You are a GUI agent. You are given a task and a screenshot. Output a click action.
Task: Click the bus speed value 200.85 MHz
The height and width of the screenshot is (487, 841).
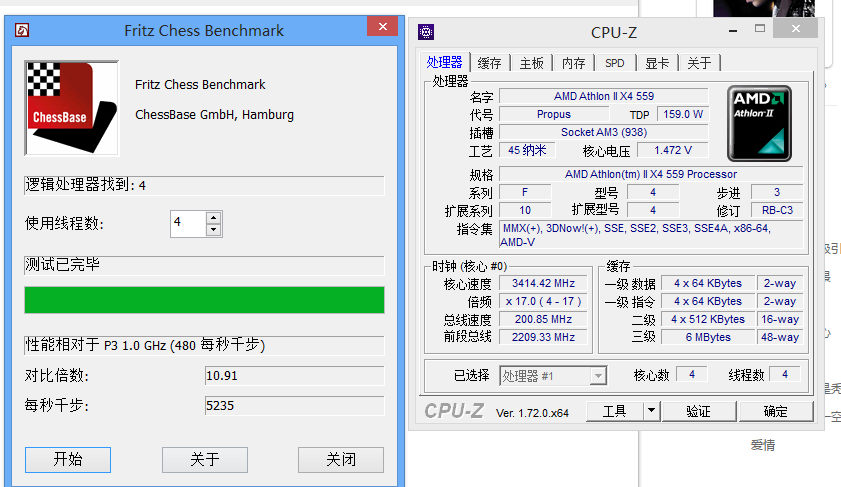(543, 319)
